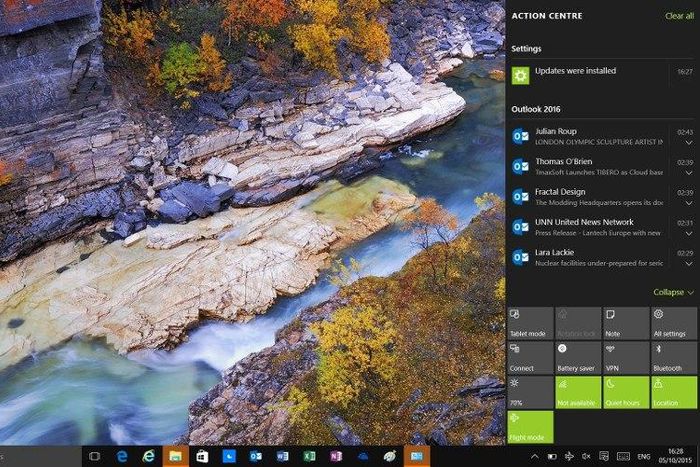The height and width of the screenshot is (467, 700).
Task: Turn on Bluetooth tile
Action: (674, 358)
